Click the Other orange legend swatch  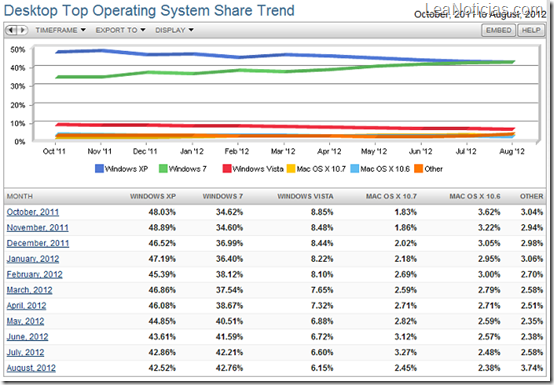pos(418,169)
